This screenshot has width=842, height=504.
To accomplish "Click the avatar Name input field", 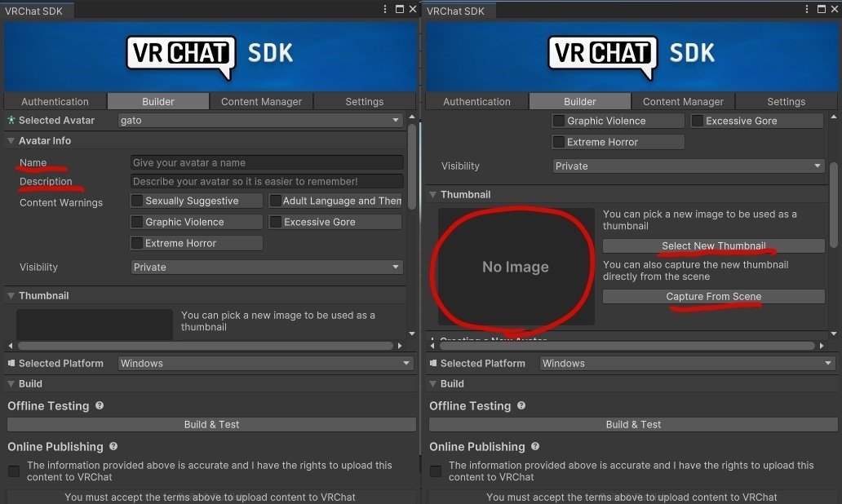I will (267, 162).
